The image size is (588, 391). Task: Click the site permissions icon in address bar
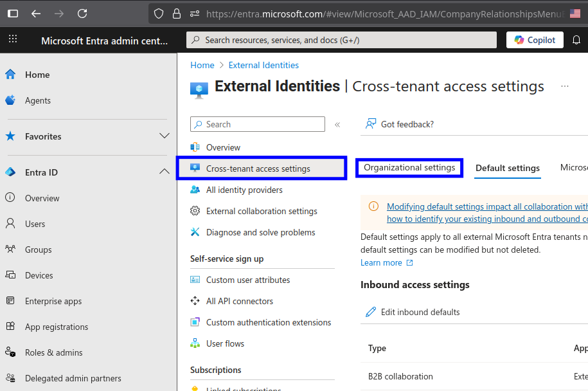[195, 14]
